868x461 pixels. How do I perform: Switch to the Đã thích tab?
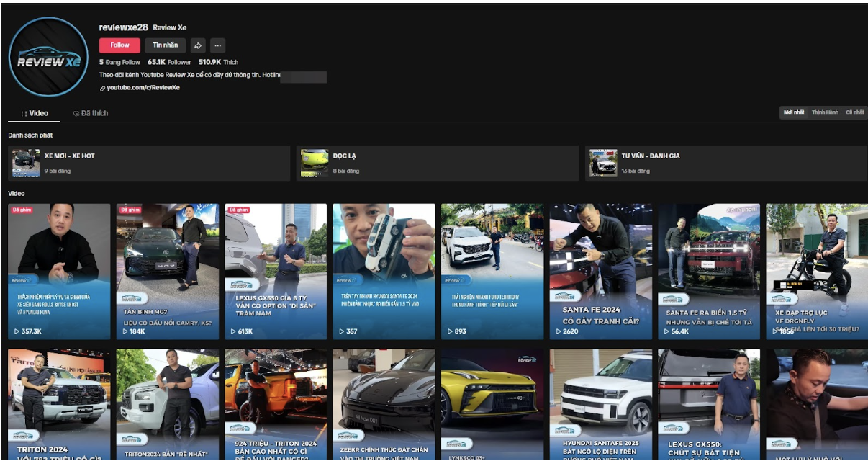[x=90, y=114]
